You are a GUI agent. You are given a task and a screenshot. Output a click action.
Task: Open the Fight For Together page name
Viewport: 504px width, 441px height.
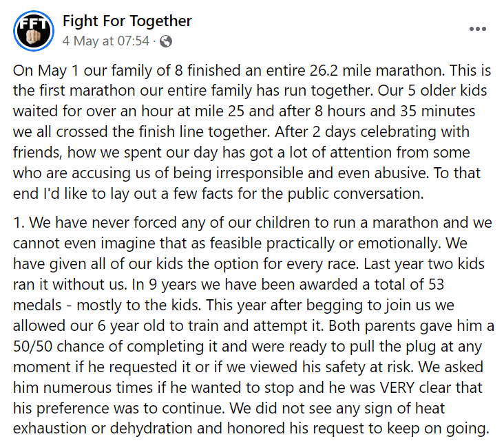pos(127,21)
